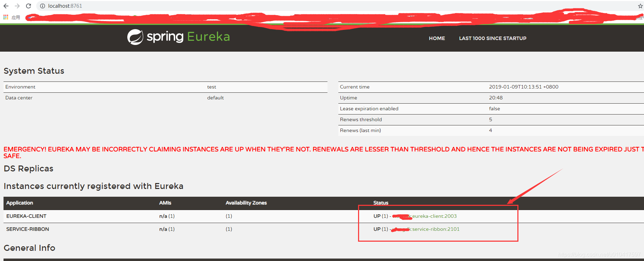Click the System Status heading
644x261 pixels.
pos(34,71)
